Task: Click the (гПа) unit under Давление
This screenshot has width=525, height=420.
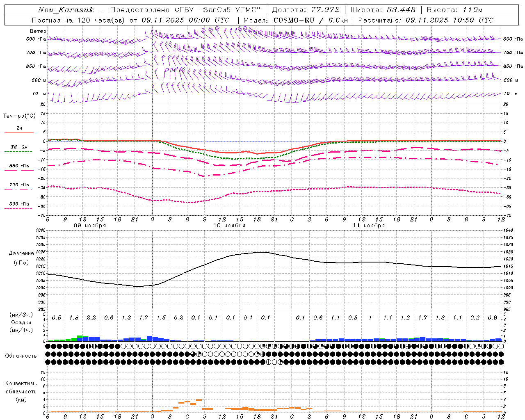Action: pos(21,263)
